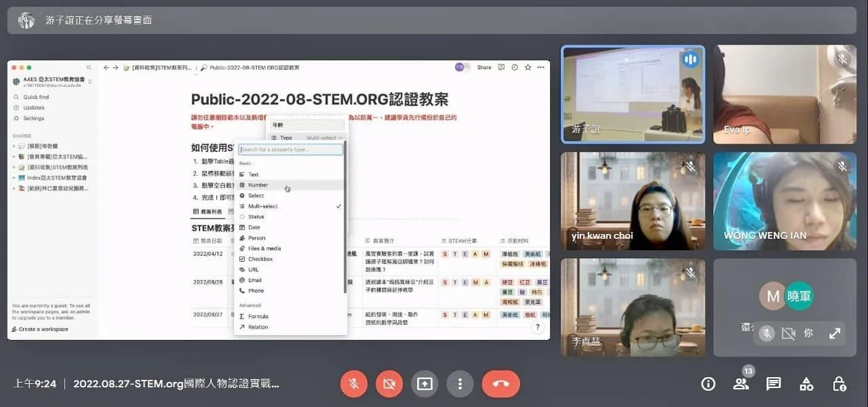The image size is (868, 407).
Task: Open the Type Multi-select dropdown
Action: (308, 138)
